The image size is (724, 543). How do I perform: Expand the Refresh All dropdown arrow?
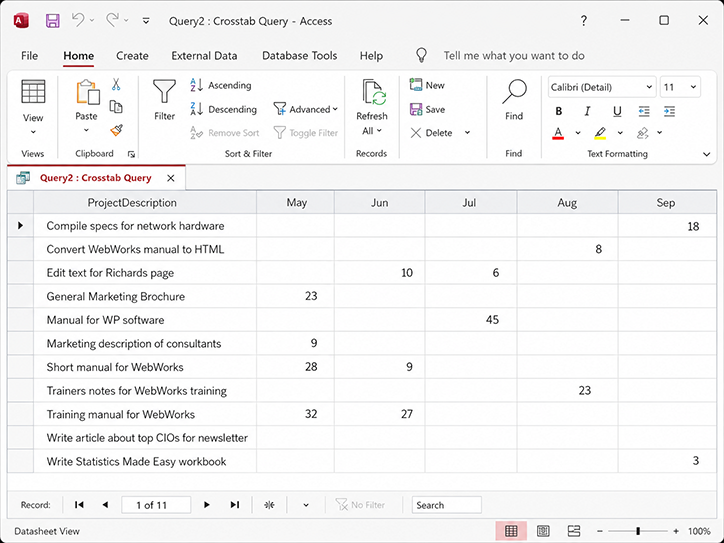[380, 131]
